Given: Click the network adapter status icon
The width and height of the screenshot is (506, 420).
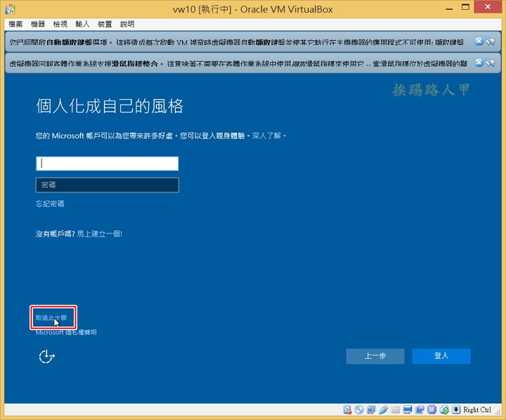Looking at the screenshot, I should [371, 409].
